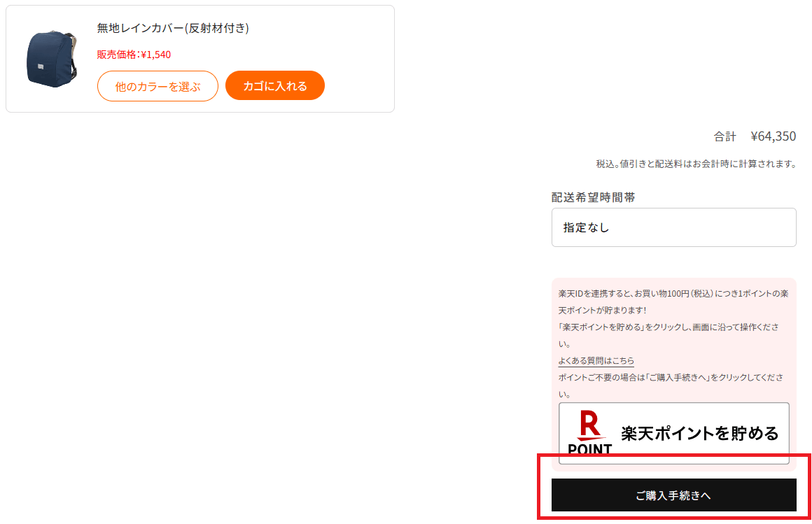Click the red 販売価格:¥1,540 price text
The width and height of the screenshot is (812, 524).
tap(134, 55)
